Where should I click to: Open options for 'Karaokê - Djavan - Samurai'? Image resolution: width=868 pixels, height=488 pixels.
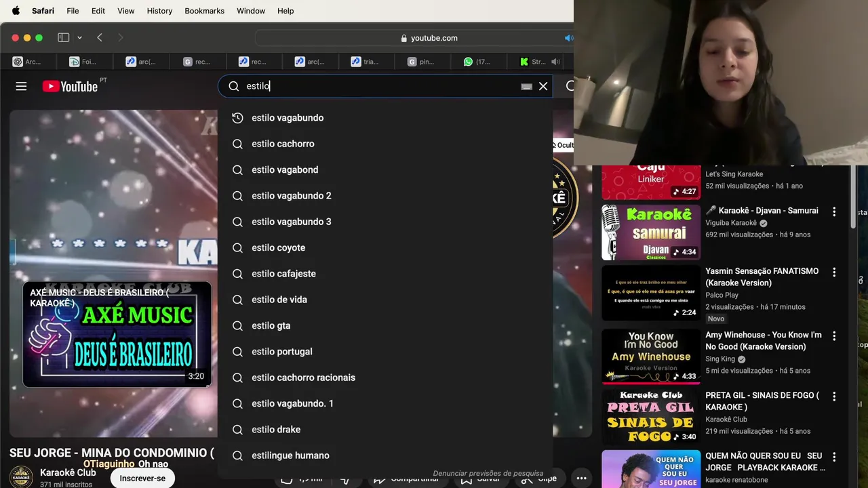(834, 211)
